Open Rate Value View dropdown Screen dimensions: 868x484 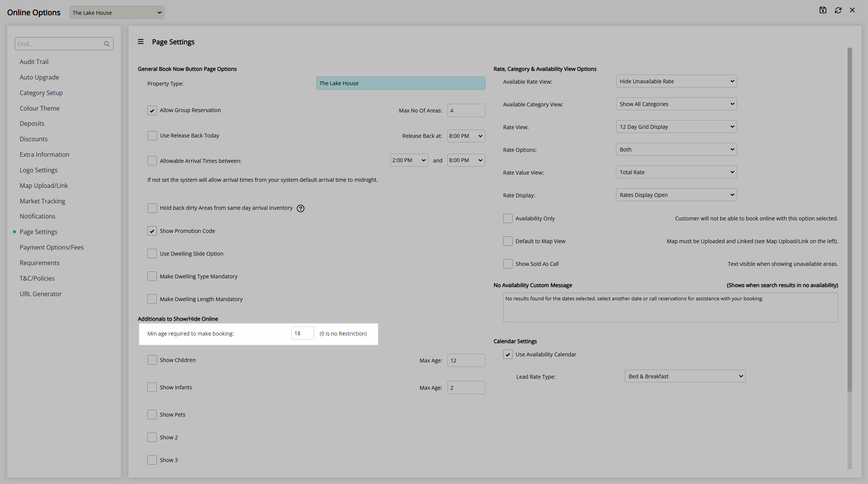coord(676,172)
